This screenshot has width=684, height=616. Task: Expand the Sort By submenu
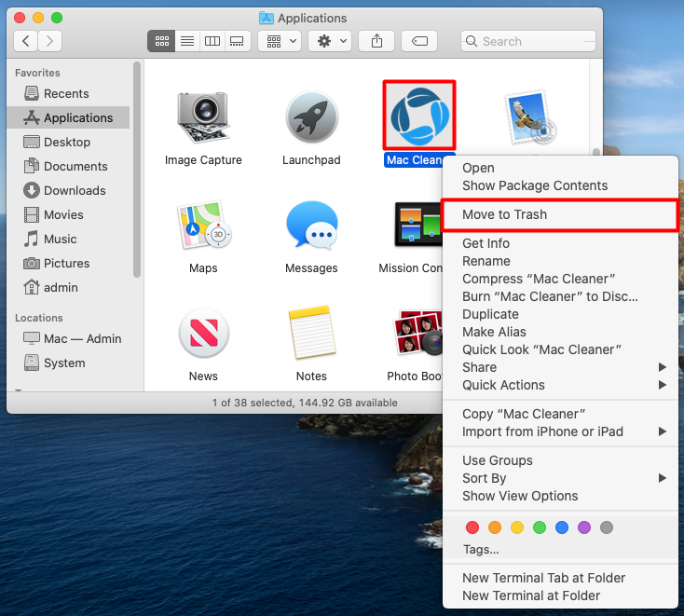[x=560, y=478]
